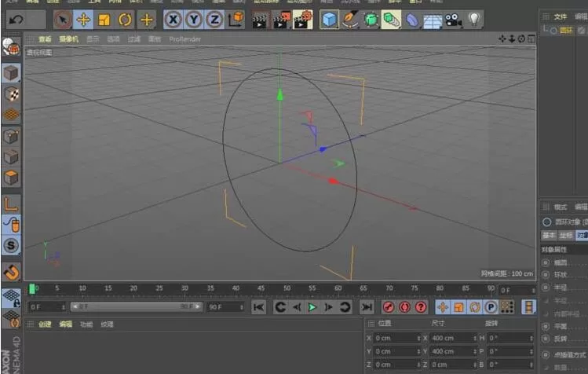Switch to Points mode

[11, 137]
